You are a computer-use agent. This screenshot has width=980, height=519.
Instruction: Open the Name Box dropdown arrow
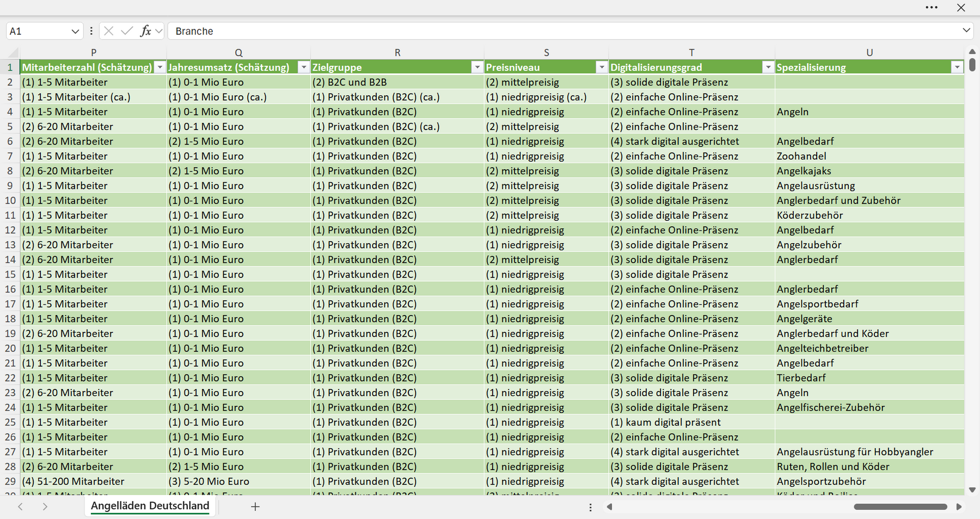[x=75, y=32]
